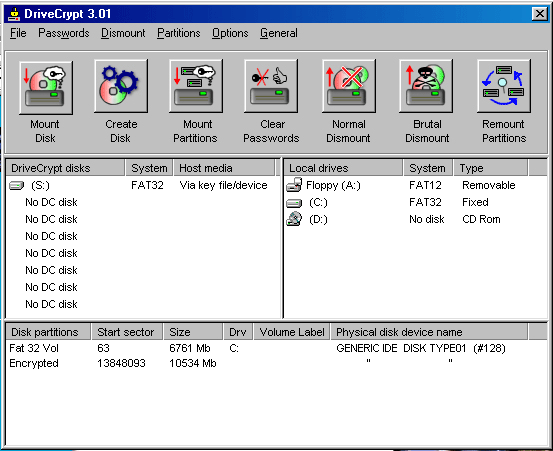Click GENERIC IDE DISK TYPE01 device name
The width and height of the screenshot is (553, 451).
click(x=421, y=348)
